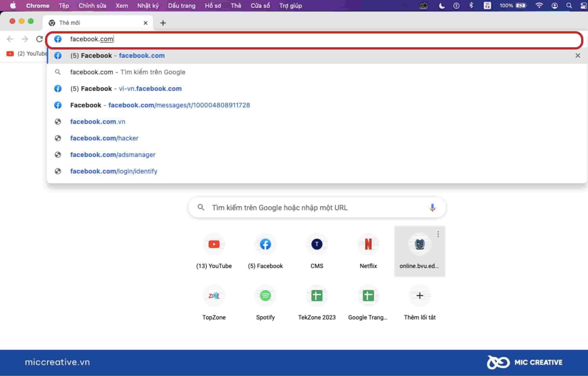Open more options for online.bvu shortcut
This screenshot has width=588, height=376.
(438, 234)
